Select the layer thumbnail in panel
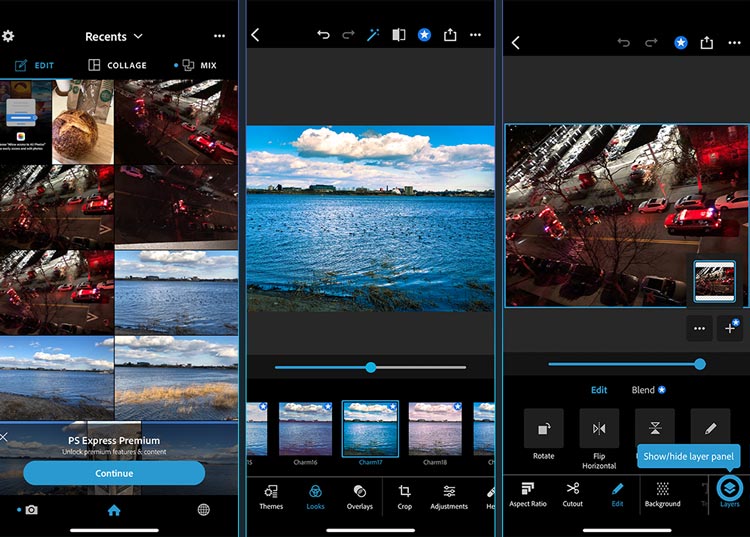 point(714,281)
